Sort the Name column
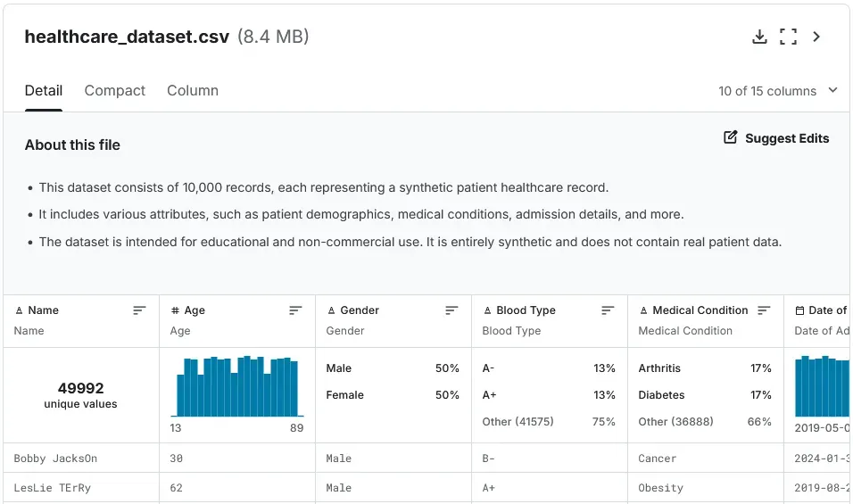 click(139, 310)
